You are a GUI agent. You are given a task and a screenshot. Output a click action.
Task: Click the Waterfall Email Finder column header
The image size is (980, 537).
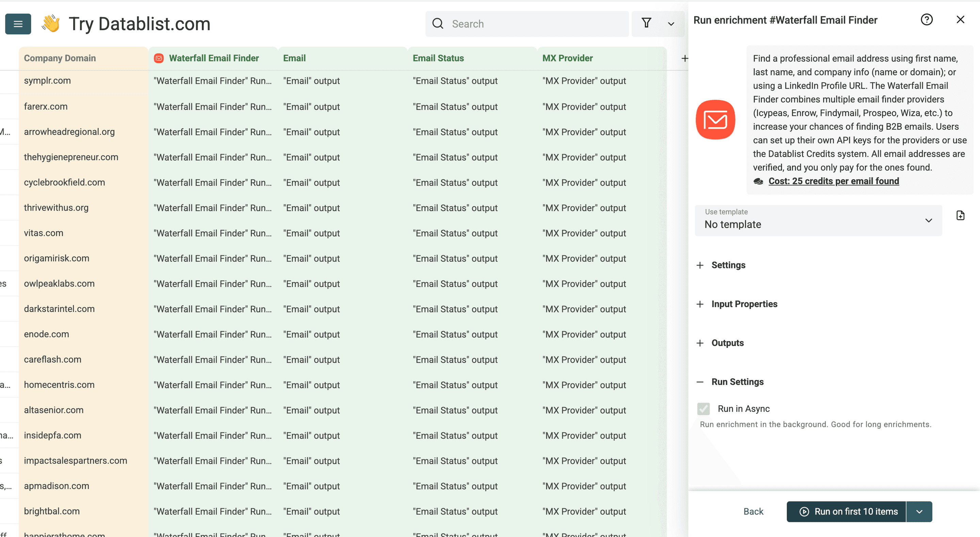tap(213, 58)
